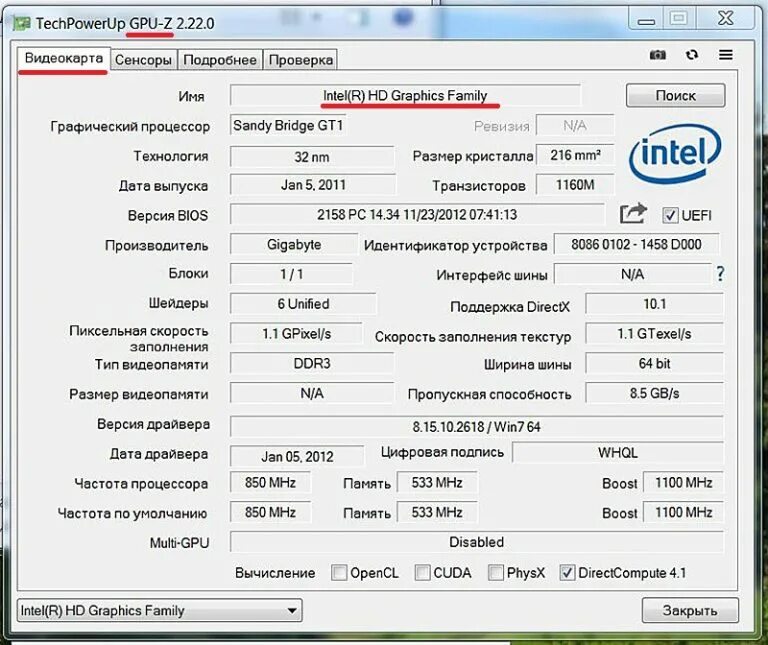The width and height of the screenshot is (768, 645).
Task: Open the hamburger menu icon
Action: 726,54
